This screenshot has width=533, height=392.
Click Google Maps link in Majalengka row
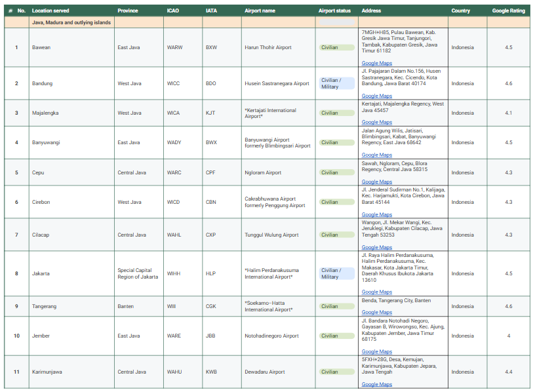(377, 123)
